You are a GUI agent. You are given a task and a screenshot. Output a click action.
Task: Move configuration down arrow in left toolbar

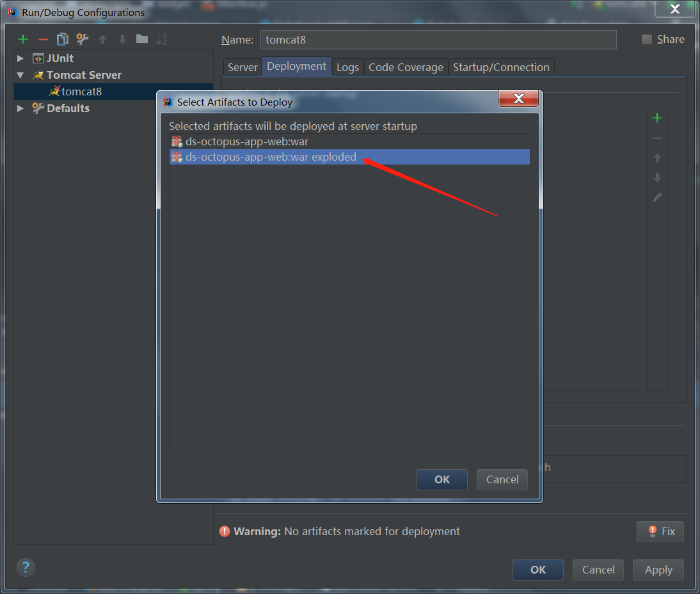pyautogui.click(x=122, y=39)
